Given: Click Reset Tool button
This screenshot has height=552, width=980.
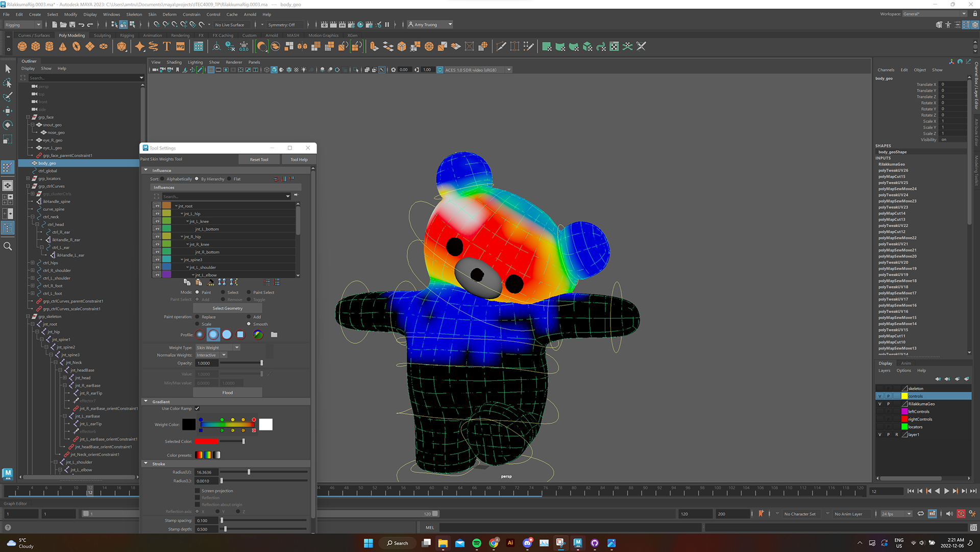Looking at the screenshot, I should point(259,159).
